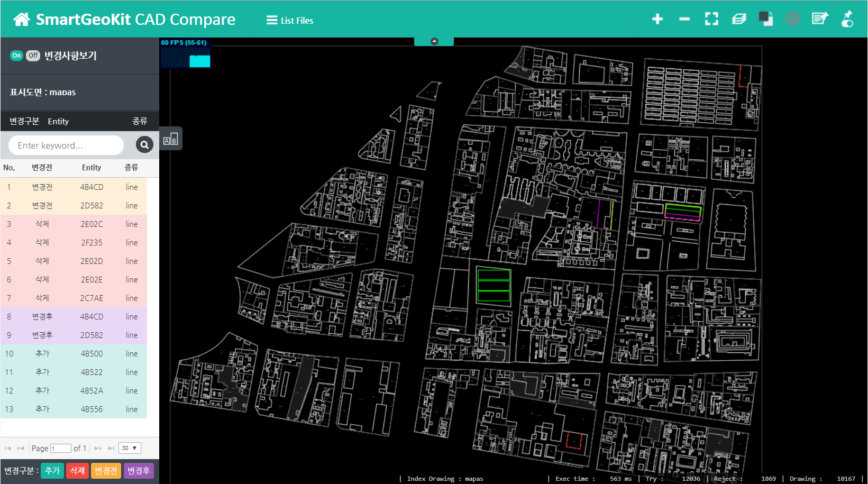Click the 표시도면 : mapas label
This screenshot has width=868, height=484.
point(43,92)
